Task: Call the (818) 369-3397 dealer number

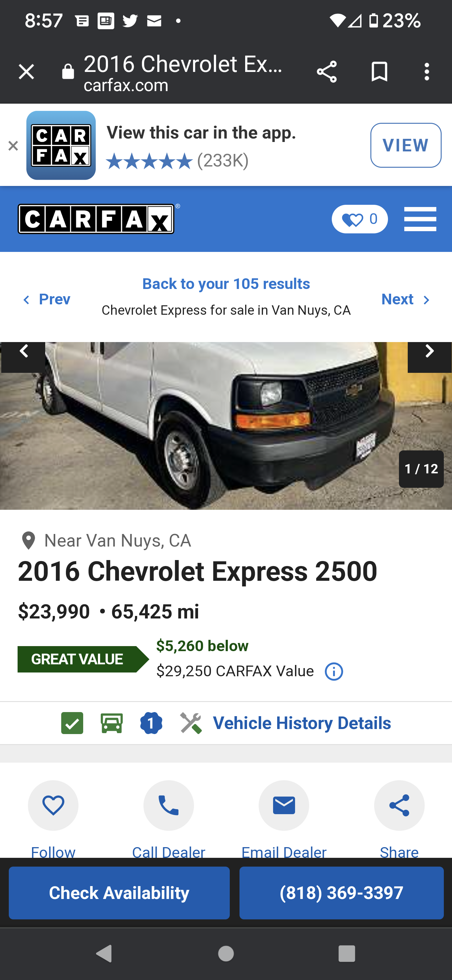Action: click(341, 893)
